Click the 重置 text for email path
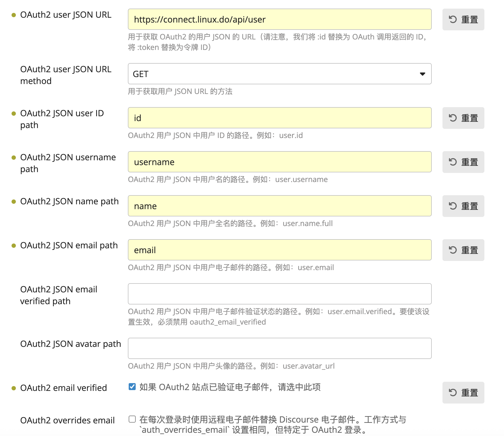504x436 pixels. pos(470,250)
